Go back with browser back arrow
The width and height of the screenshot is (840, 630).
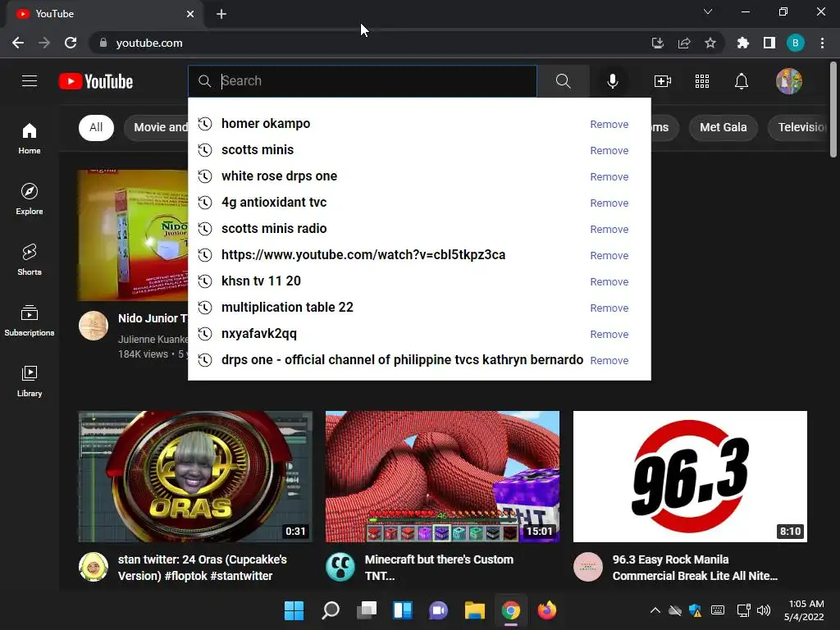(x=18, y=43)
